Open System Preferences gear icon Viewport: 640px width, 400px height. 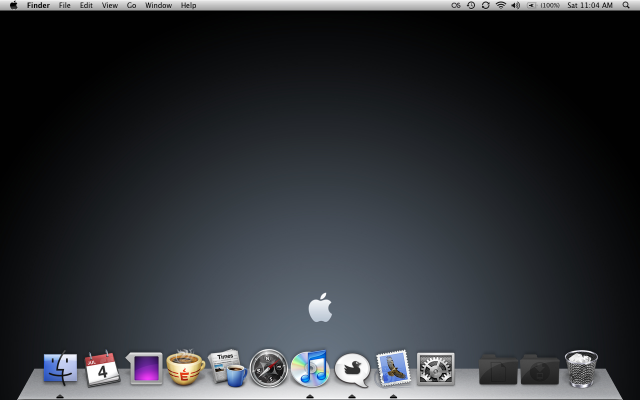[x=436, y=369]
